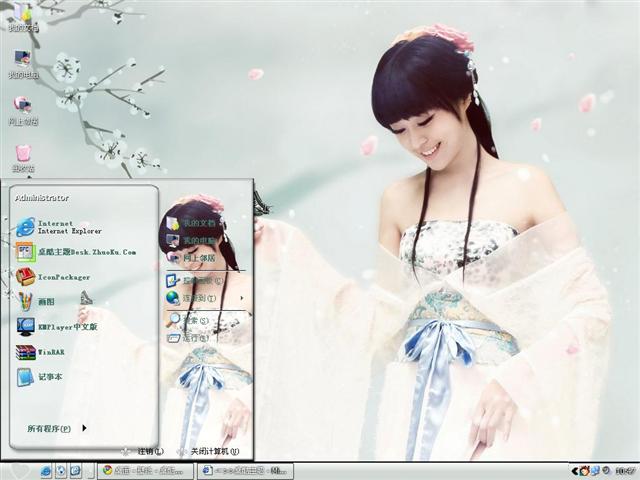This screenshot has height=480, width=640.
Task: Switch to the Chrome window taskbar button
Action: (x=145, y=471)
